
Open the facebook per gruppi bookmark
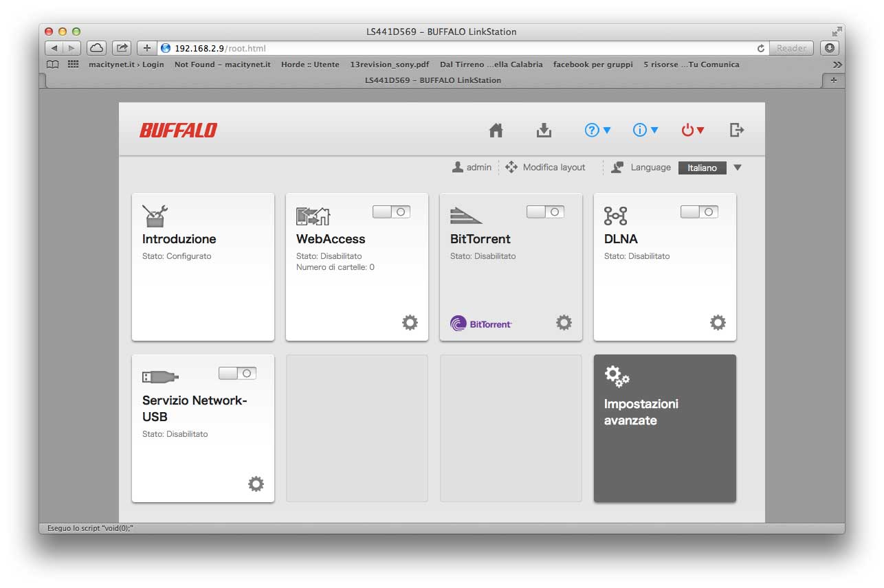tap(593, 65)
